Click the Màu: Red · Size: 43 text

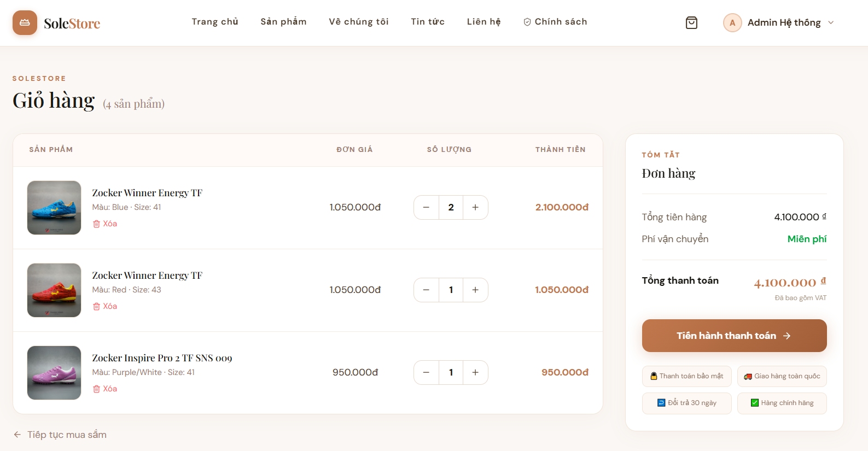(126, 290)
